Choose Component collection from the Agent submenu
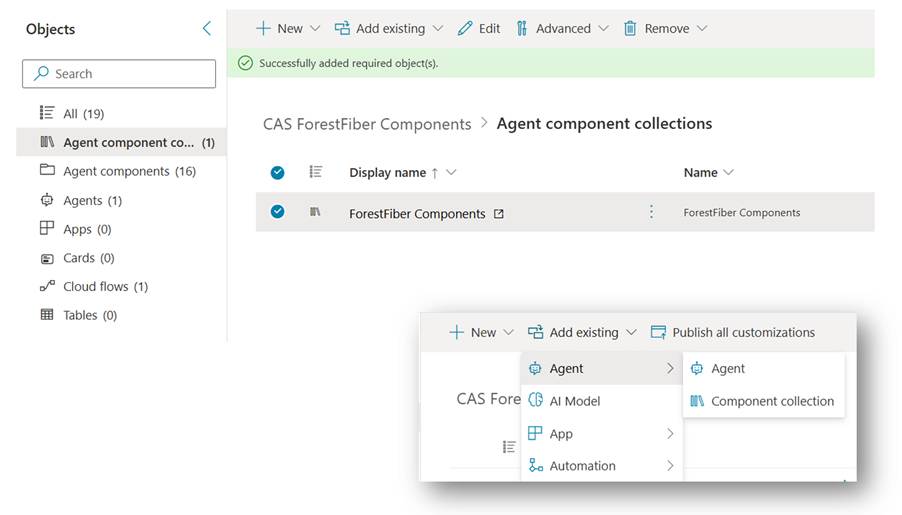 (771, 401)
